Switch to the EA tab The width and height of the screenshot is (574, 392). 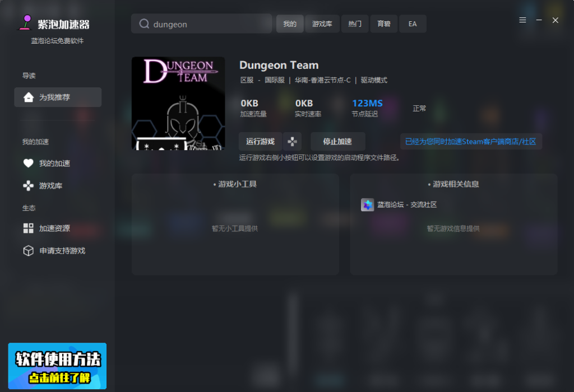click(413, 24)
